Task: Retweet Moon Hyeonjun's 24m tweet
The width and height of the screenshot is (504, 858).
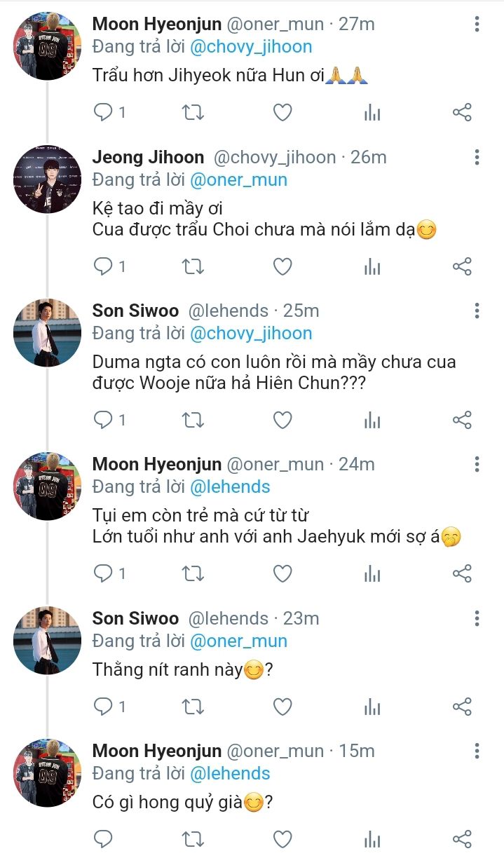Action: [x=193, y=574]
